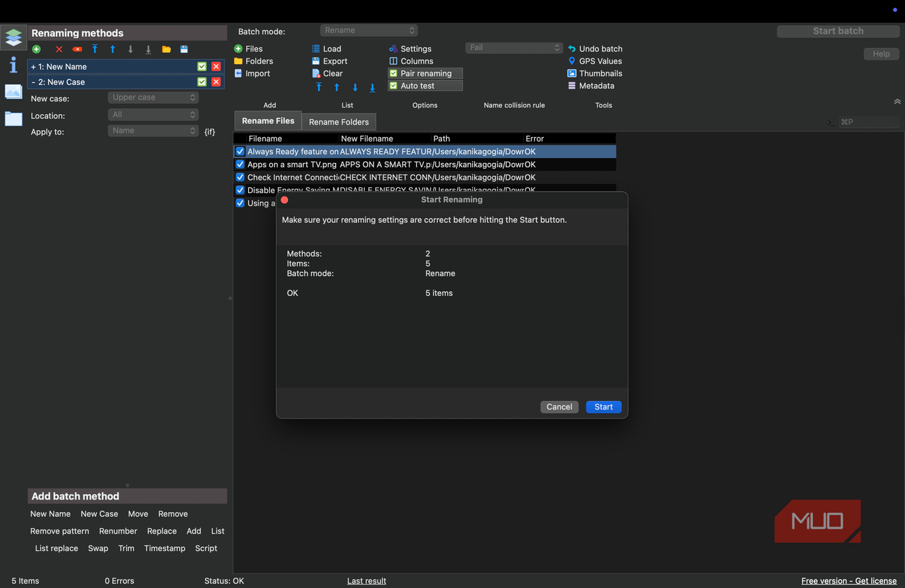The width and height of the screenshot is (905, 588).
Task: Select the layered Renaming methods sidebar icon
Action: [13, 37]
